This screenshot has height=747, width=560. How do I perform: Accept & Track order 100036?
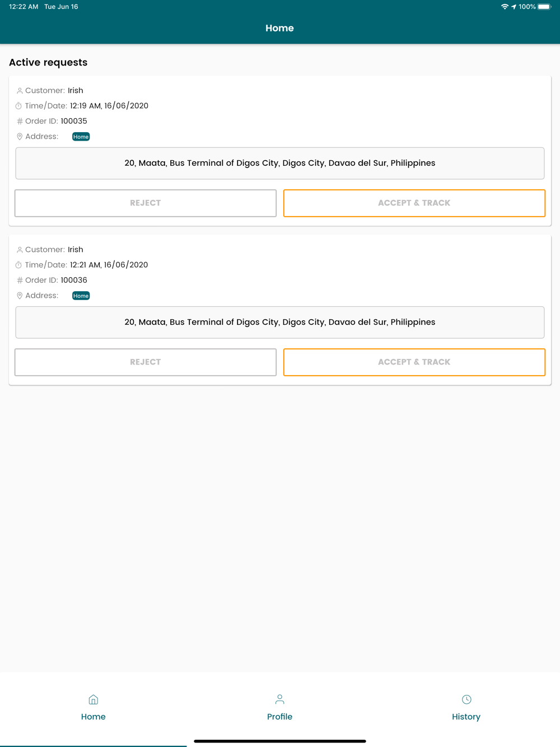click(x=414, y=362)
